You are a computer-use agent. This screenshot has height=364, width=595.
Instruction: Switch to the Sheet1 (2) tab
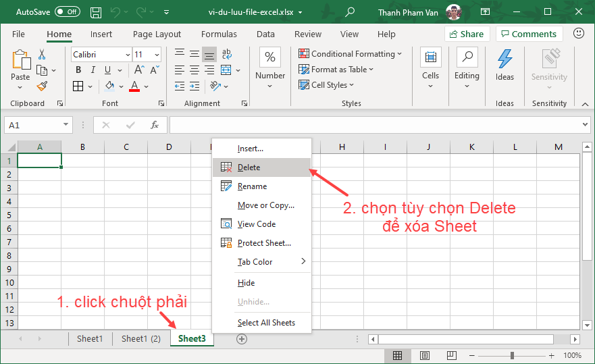pos(141,338)
